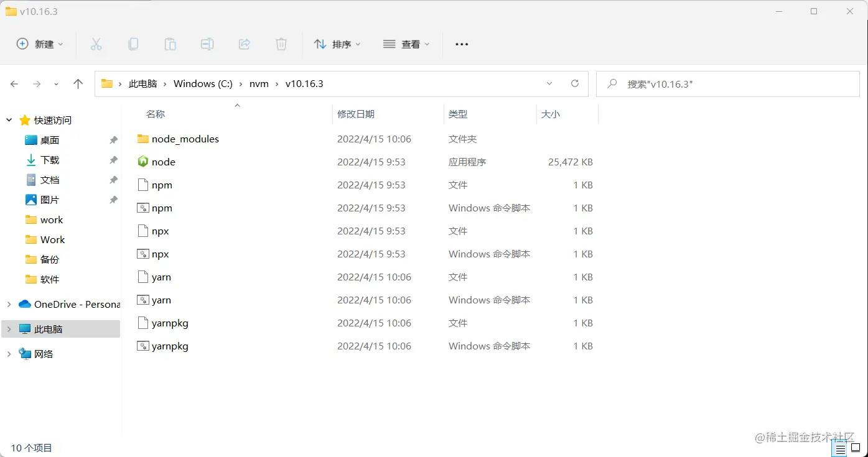Navigate to nvm via breadcrumb link
Viewport: 868px width, 457px height.
point(259,83)
